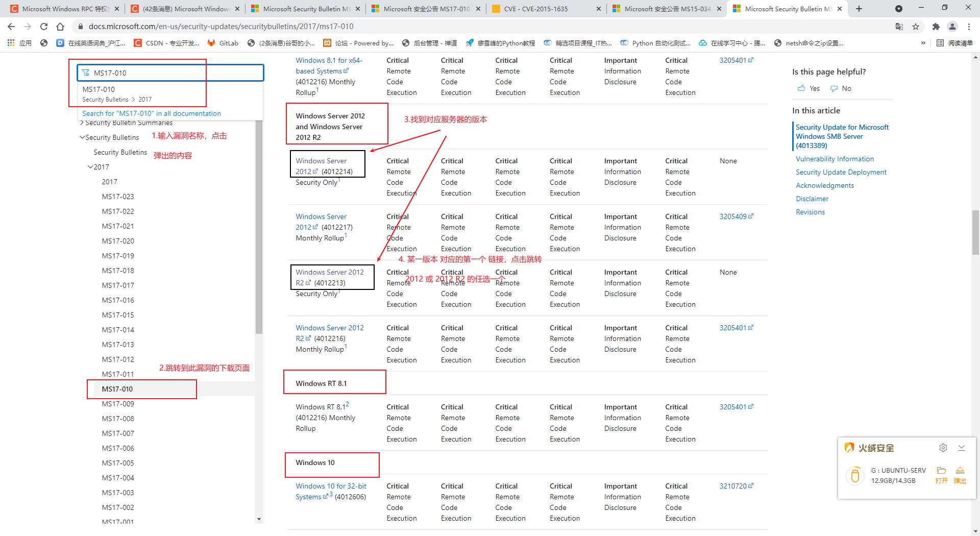
Task: Collapse the 火绒安全 popup via its chevron
Action: (x=962, y=448)
